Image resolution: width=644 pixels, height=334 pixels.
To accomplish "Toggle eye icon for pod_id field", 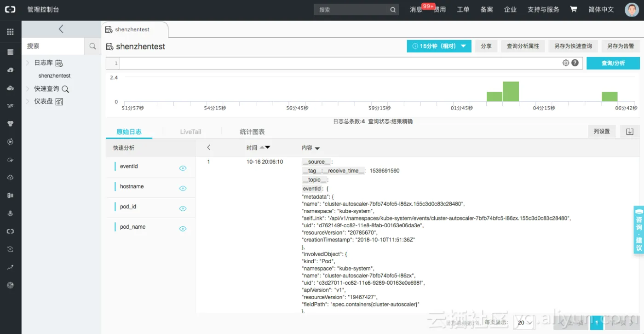I will click(183, 209).
